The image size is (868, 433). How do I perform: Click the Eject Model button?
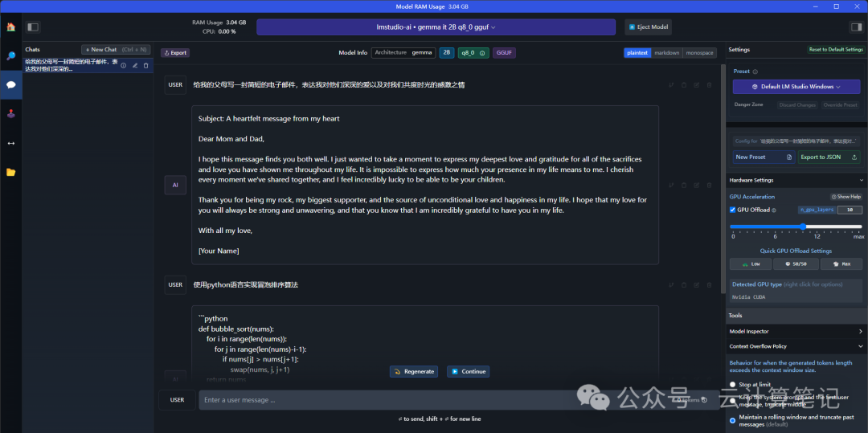click(x=649, y=27)
